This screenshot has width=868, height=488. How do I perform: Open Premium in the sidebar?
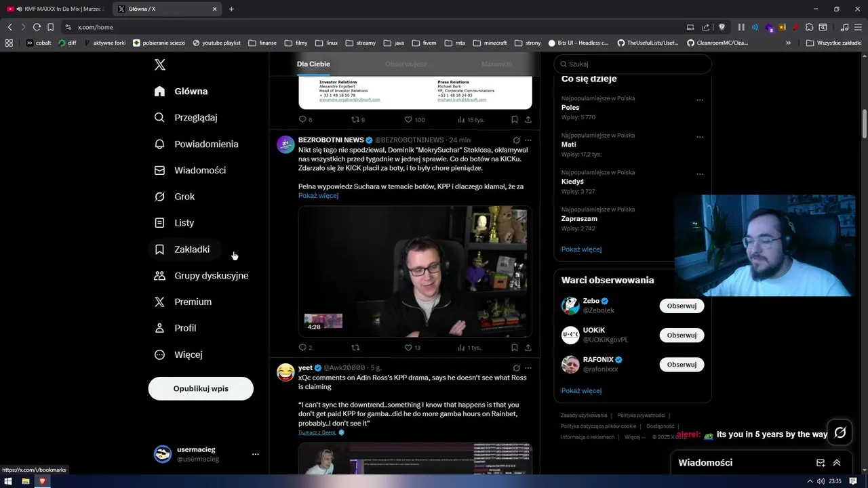[x=183, y=302]
